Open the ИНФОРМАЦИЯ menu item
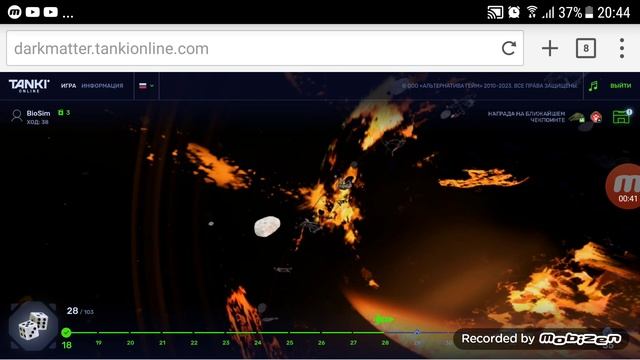 click(x=102, y=86)
